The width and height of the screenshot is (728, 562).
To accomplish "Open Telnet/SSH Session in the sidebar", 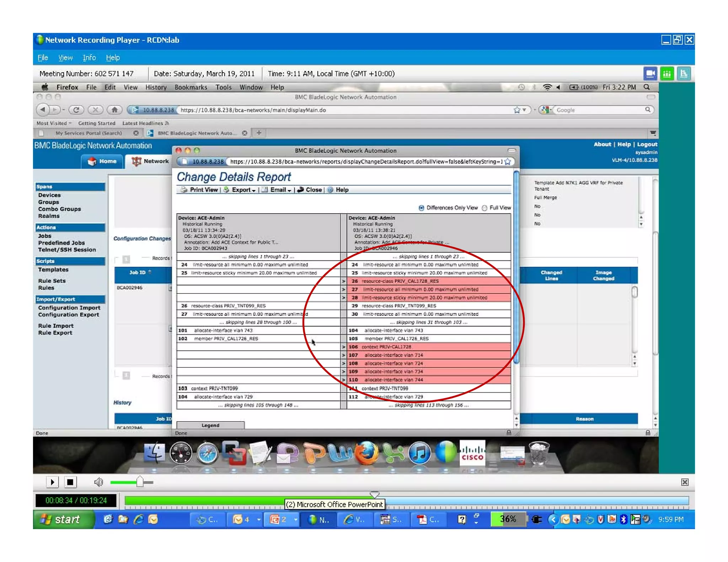I will pyautogui.click(x=67, y=250).
